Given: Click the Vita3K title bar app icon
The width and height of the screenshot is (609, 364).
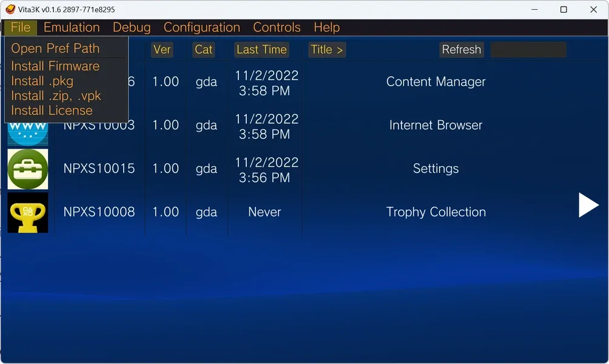Looking at the screenshot, I should tap(10, 9).
